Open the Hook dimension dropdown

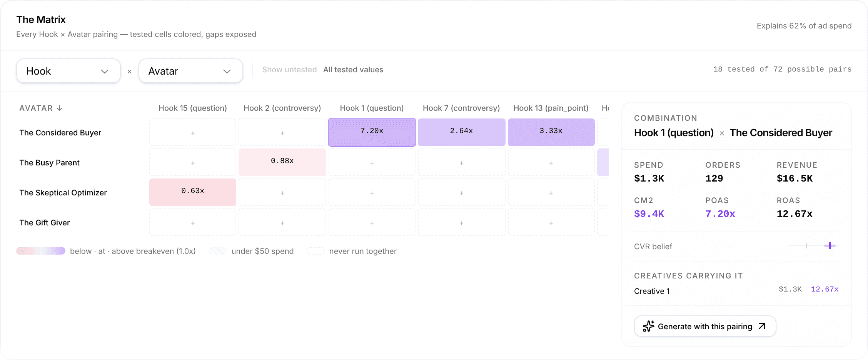(68, 71)
